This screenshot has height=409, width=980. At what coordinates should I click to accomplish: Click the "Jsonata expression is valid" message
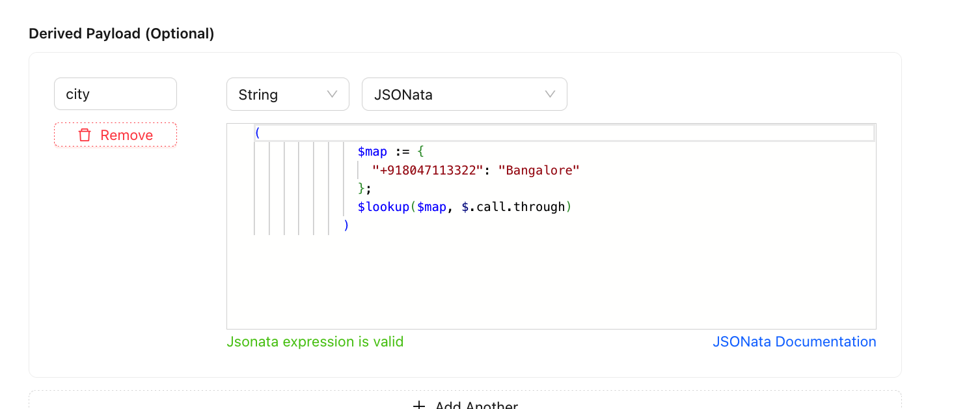click(x=315, y=342)
